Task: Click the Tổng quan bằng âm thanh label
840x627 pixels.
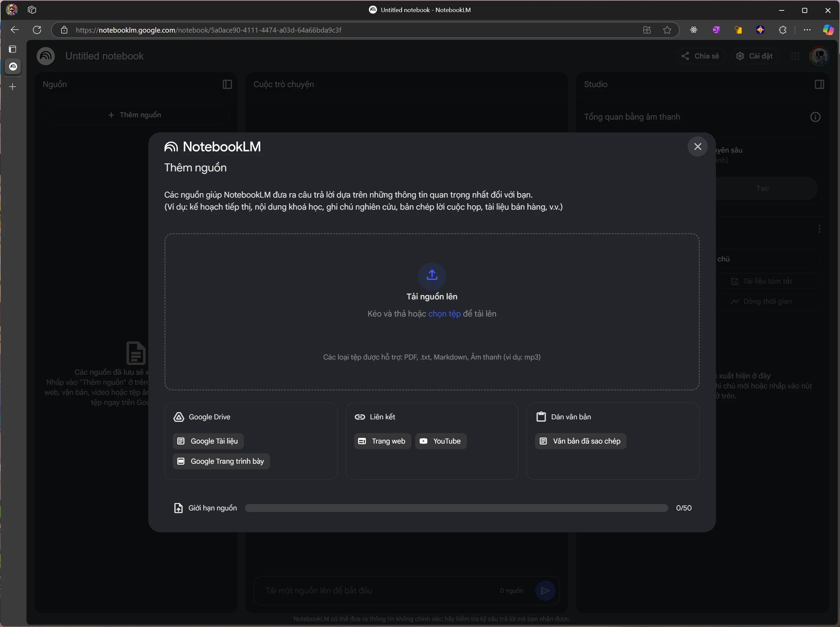Action: click(632, 117)
